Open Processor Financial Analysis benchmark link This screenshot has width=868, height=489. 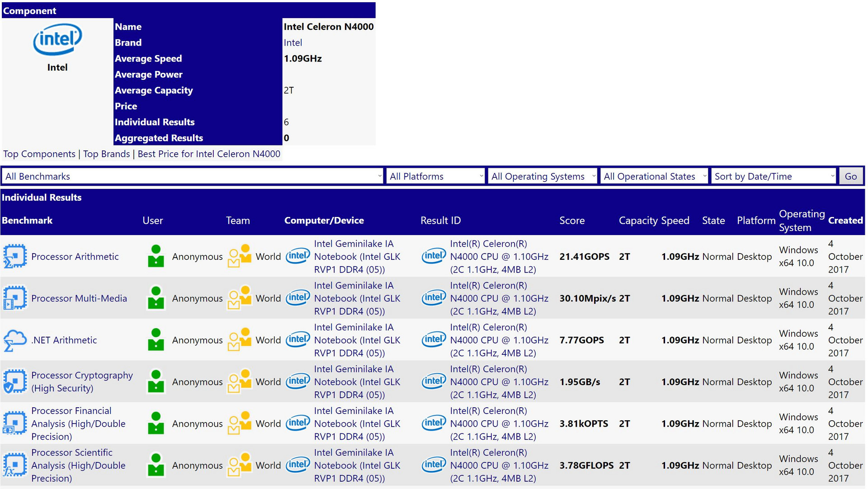[x=78, y=423]
